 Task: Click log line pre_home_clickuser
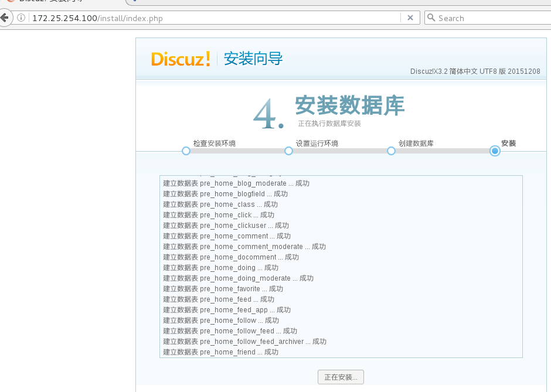click(226, 226)
